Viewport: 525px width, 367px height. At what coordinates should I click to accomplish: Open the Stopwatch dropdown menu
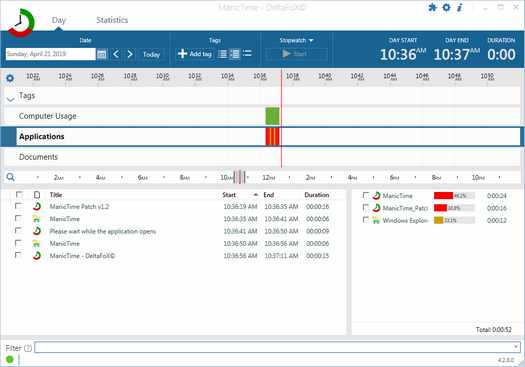pos(296,41)
